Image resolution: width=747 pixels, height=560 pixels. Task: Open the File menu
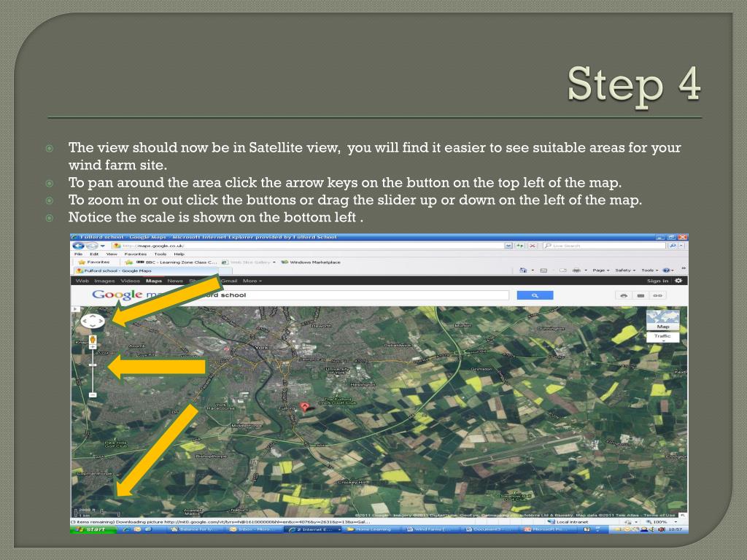click(78, 254)
